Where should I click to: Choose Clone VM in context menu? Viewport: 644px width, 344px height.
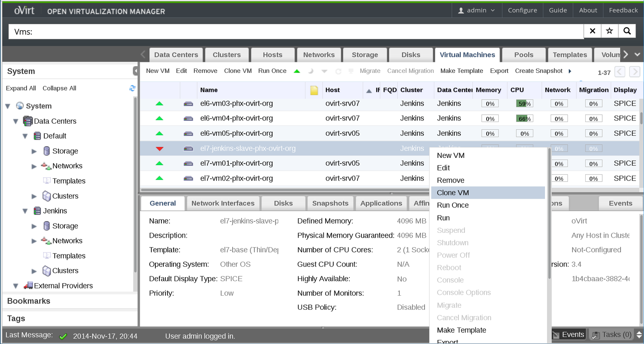(488, 193)
